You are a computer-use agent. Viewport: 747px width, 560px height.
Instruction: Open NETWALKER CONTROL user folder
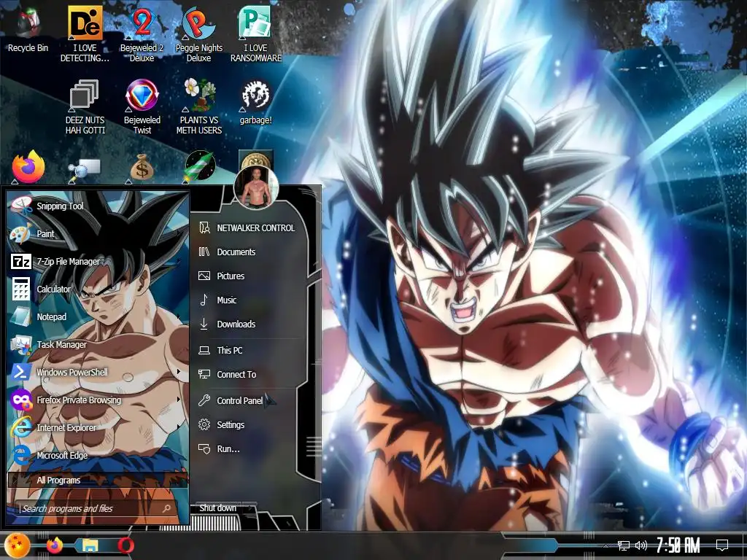click(249, 227)
